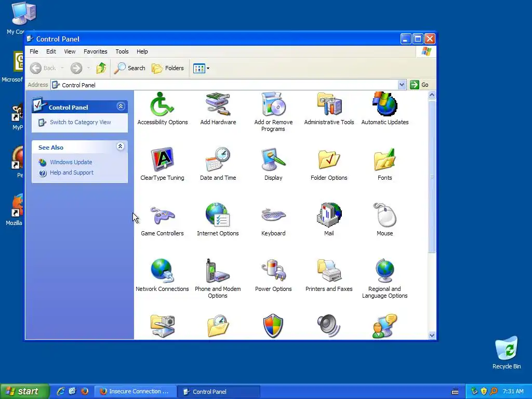Screen dimensions: 532x399
Task: Select the scanner and camera folder icon
Action: click(162, 326)
